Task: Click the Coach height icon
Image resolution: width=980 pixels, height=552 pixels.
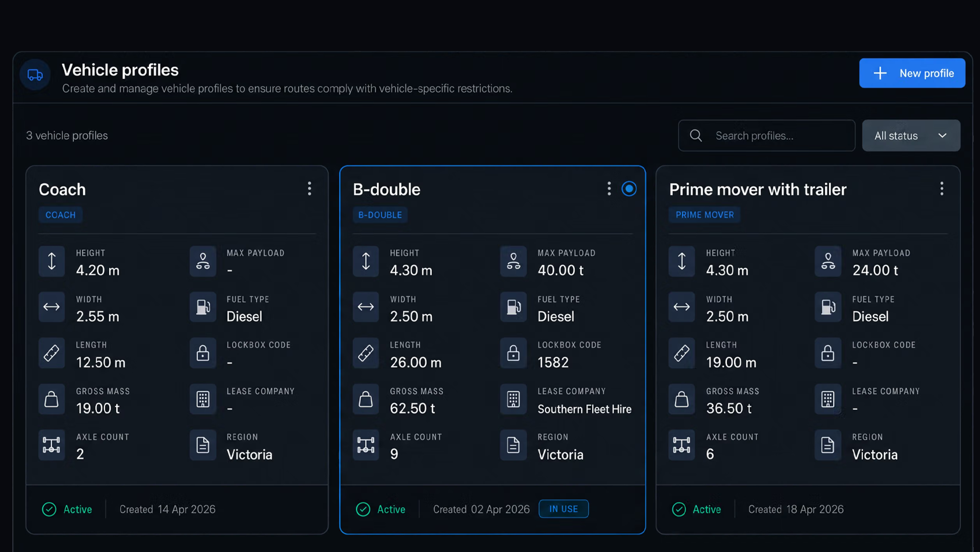Action: (52, 261)
